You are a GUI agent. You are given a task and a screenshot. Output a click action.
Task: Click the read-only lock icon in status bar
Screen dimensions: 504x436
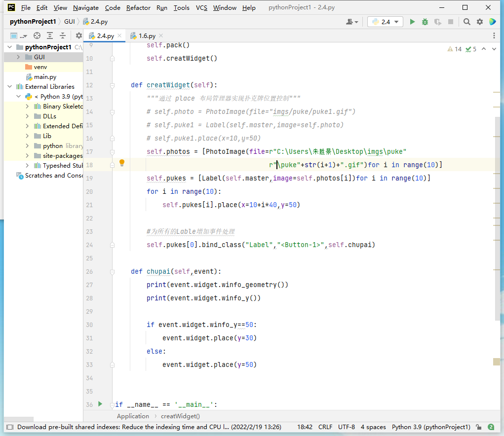click(x=479, y=427)
